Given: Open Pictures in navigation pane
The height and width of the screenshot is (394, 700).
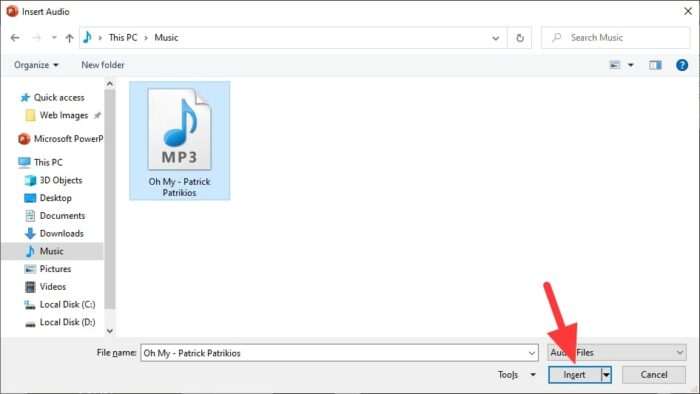Looking at the screenshot, I should [55, 269].
